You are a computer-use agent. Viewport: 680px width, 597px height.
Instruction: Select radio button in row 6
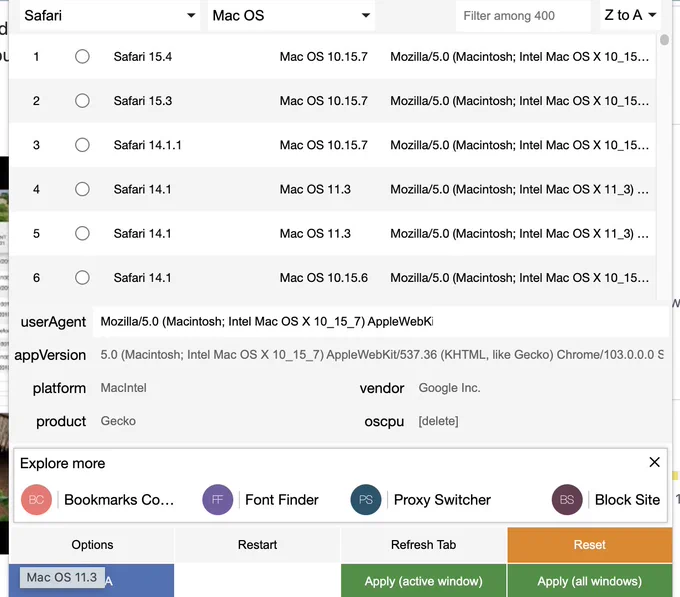tap(82, 277)
